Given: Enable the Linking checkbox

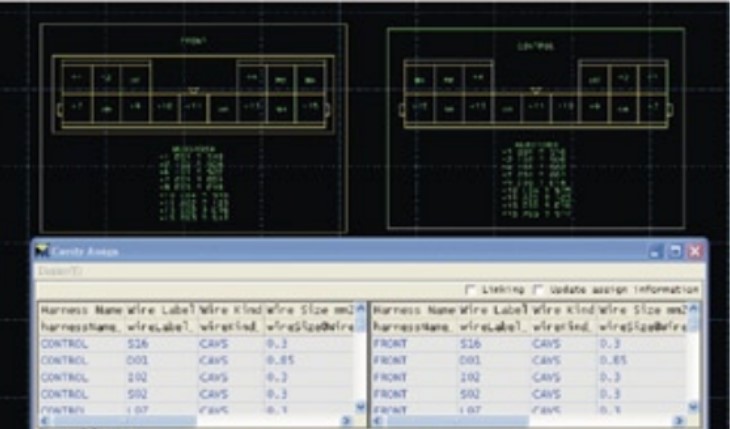Looking at the screenshot, I should click(x=471, y=289).
